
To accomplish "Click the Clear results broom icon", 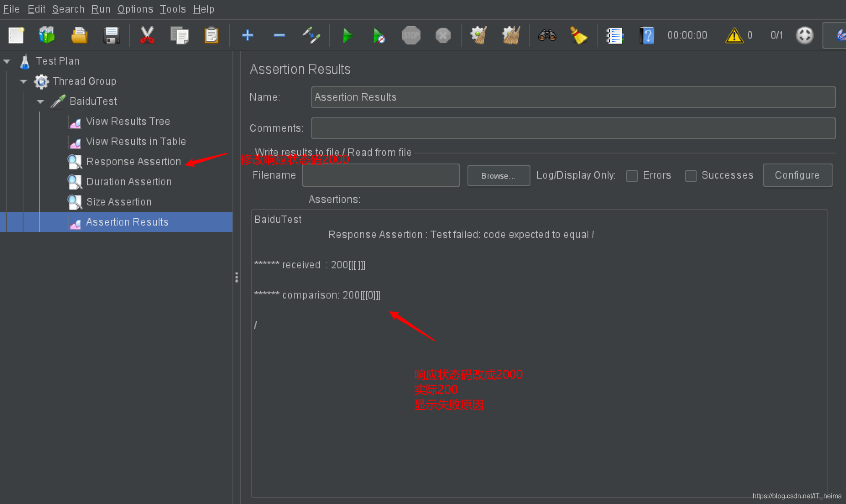I will 478,35.
